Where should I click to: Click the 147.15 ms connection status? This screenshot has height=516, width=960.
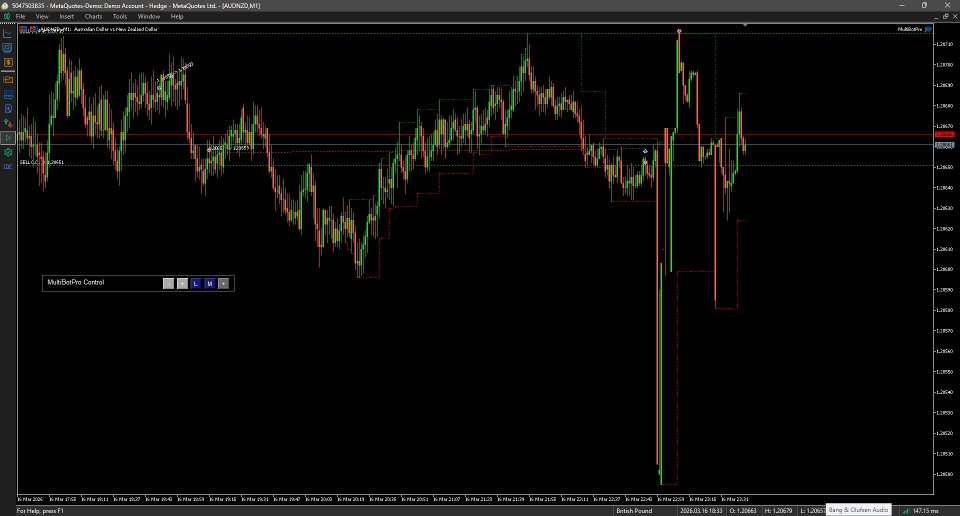925,510
